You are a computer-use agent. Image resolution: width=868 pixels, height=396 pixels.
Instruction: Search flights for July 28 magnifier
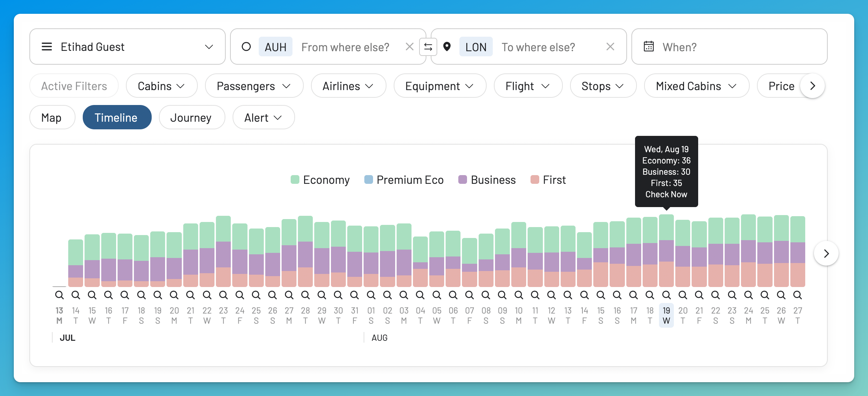pyautogui.click(x=305, y=295)
